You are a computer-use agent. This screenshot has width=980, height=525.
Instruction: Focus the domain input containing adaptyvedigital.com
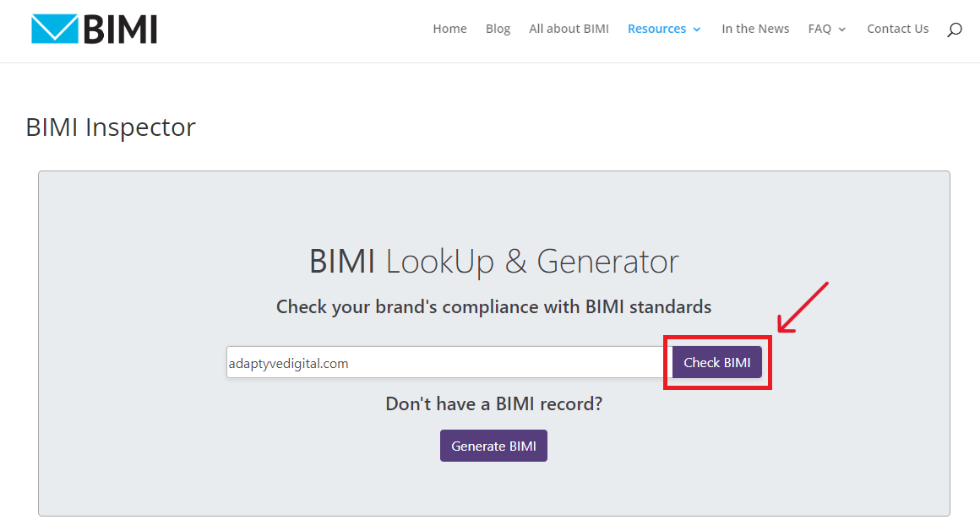pyautogui.click(x=448, y=363)
